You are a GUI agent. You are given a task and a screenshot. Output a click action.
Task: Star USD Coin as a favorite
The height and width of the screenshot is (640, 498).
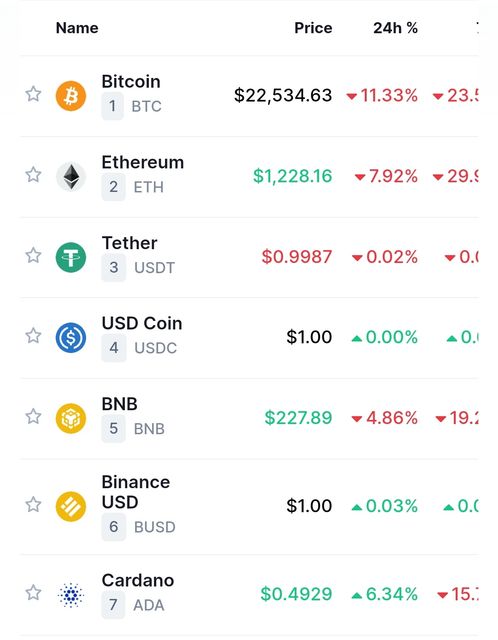tap(33, 336)
